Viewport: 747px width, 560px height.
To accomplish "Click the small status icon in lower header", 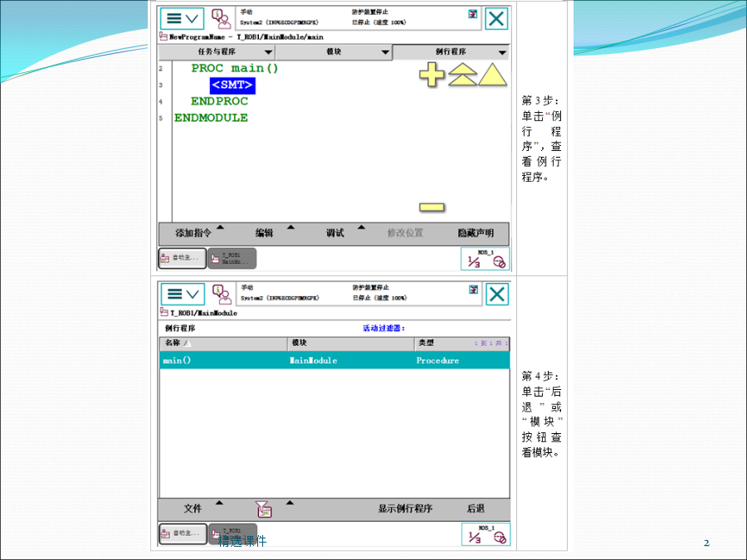I will tap(473, 290).
